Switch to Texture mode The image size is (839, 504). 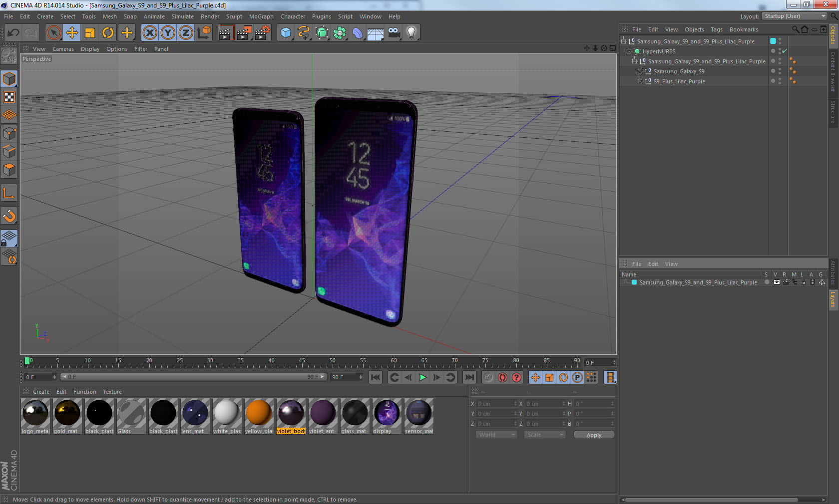coord(9,97)
